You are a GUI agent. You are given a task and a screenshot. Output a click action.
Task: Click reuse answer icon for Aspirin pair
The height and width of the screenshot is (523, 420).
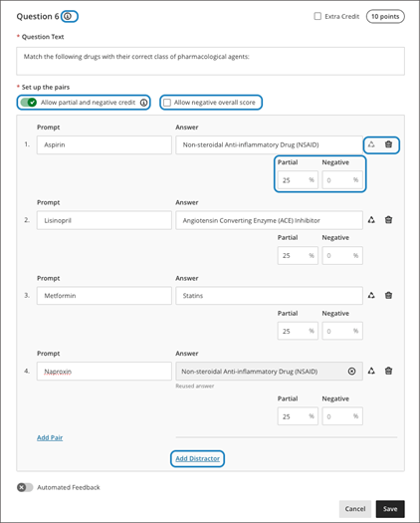pos(371,144)
